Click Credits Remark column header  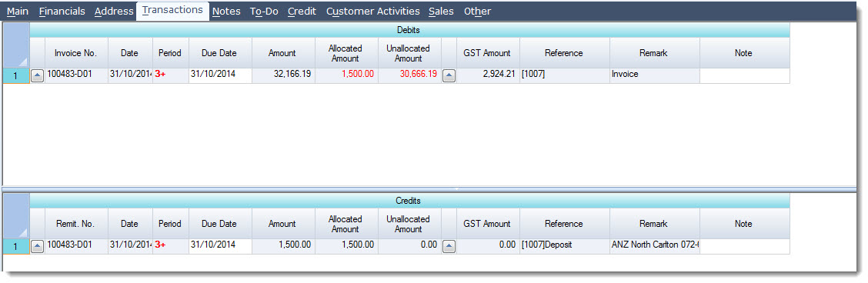655,224
